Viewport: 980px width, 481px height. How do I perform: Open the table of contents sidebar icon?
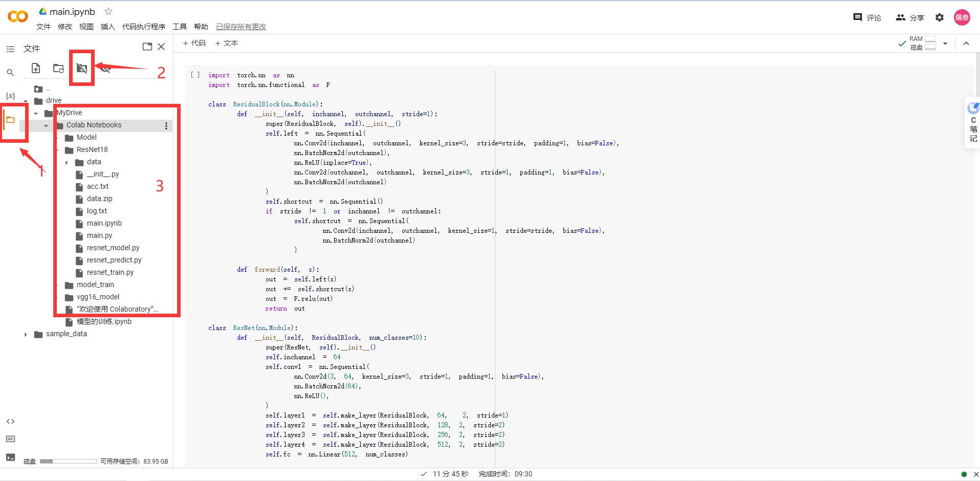(10, 49)
